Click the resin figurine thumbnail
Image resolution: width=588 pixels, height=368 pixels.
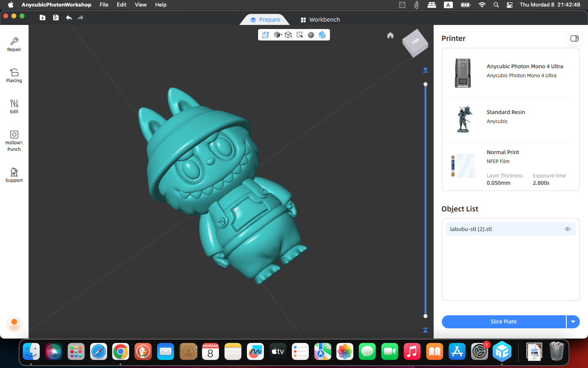(464, 119)
